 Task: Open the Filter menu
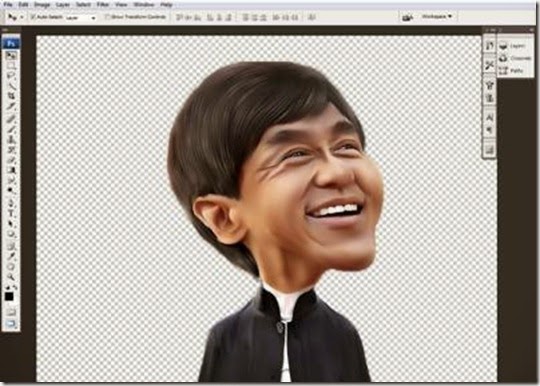[103, 4]
